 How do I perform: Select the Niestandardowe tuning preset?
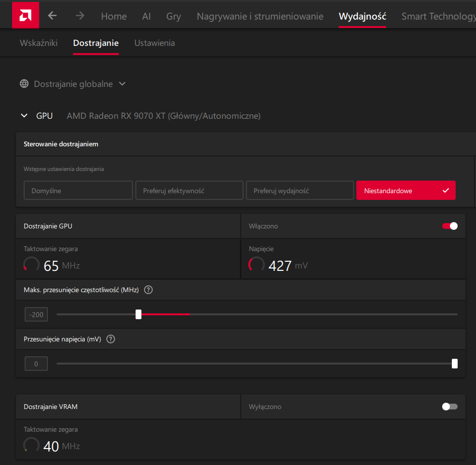[x=406, y=190]
